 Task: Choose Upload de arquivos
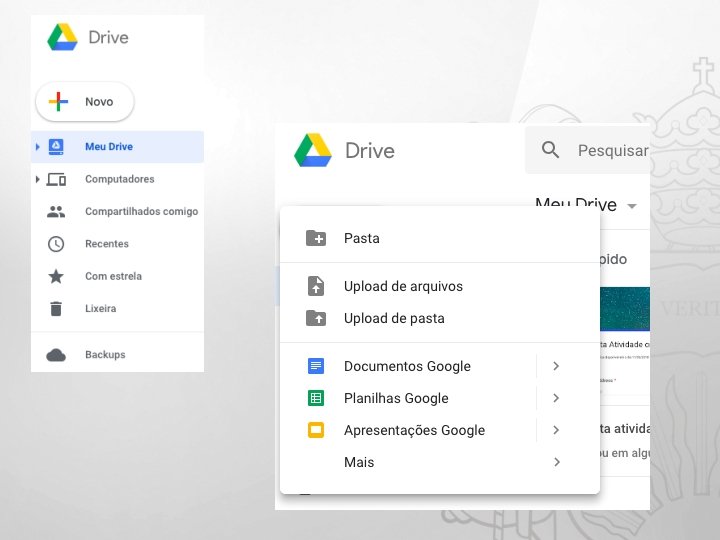(439, 286)
